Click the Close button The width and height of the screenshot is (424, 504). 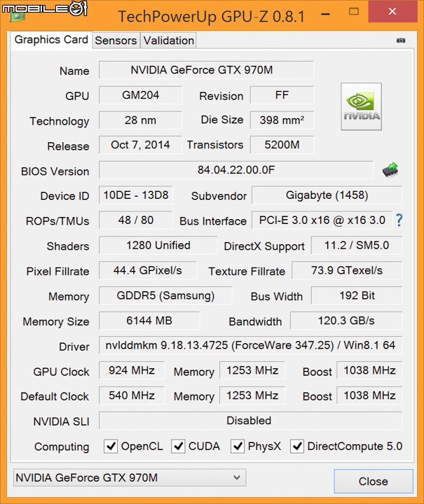(374, 481)
